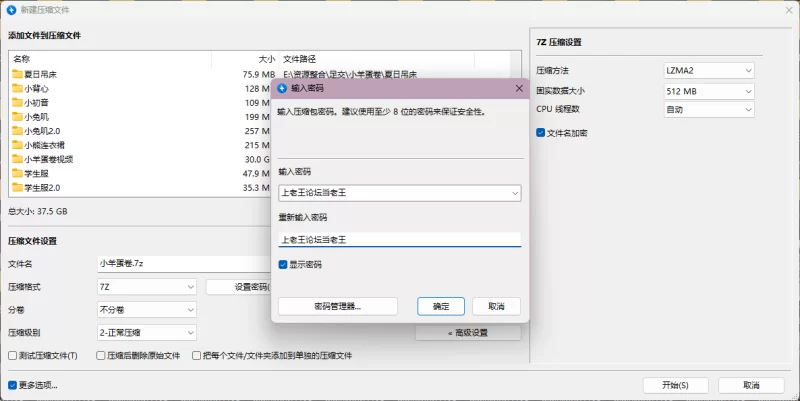Click the app logo in 输入密码 dialog title
This screenshot has width=800, height=401.
[282, 88]
